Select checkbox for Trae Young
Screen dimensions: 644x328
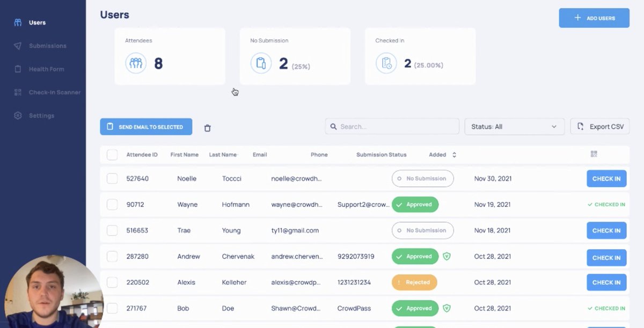(112, 230)
